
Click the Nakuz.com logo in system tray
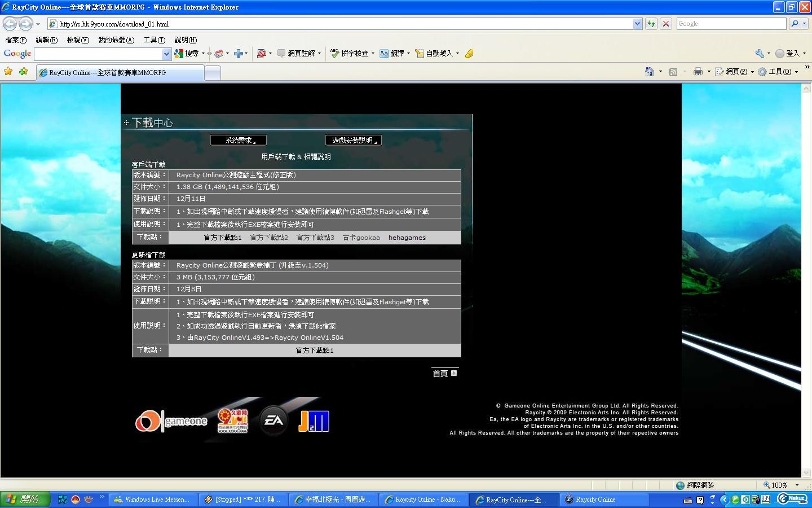[x=792, y=499]
